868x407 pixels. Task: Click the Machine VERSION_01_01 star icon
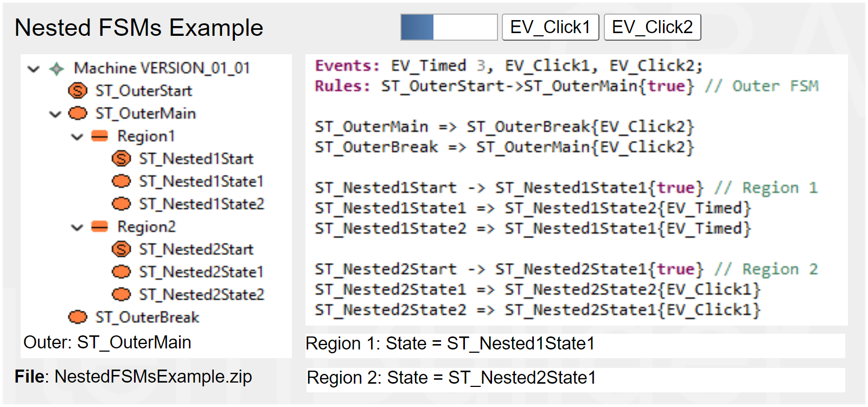pyautogui.click(x=56, y=69)
